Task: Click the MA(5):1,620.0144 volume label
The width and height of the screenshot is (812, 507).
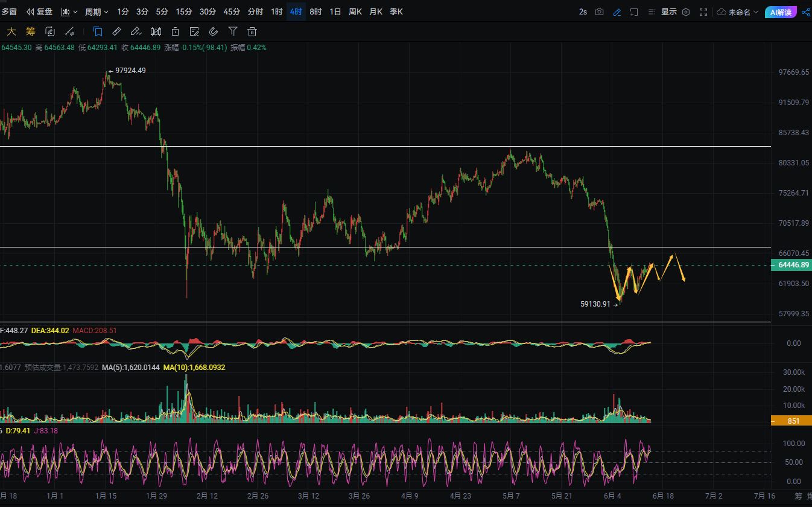Action: [x=131, y=367]
